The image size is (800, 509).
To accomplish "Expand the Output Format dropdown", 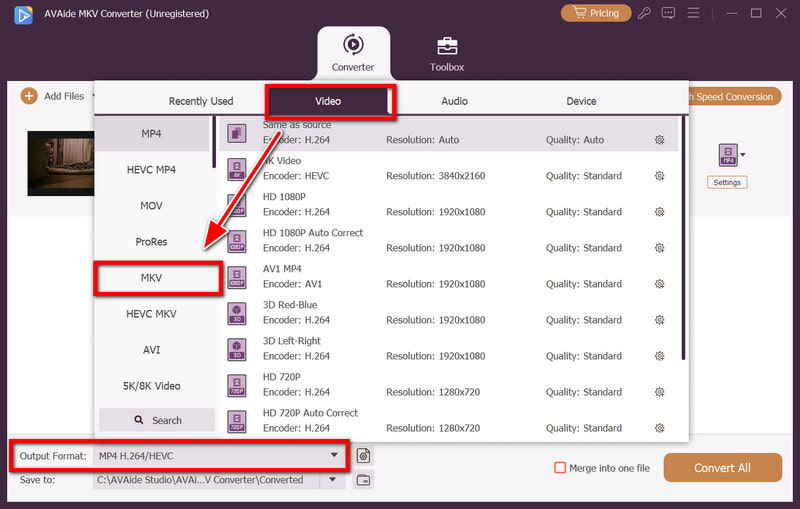I will click(334, 456).
